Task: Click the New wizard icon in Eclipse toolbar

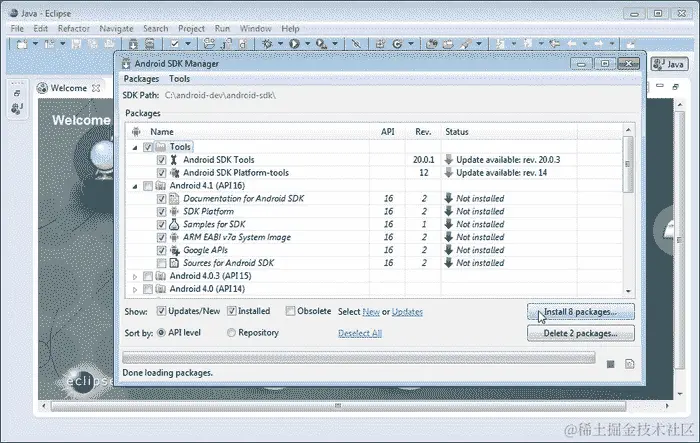Action: click(x=21, y=44)
